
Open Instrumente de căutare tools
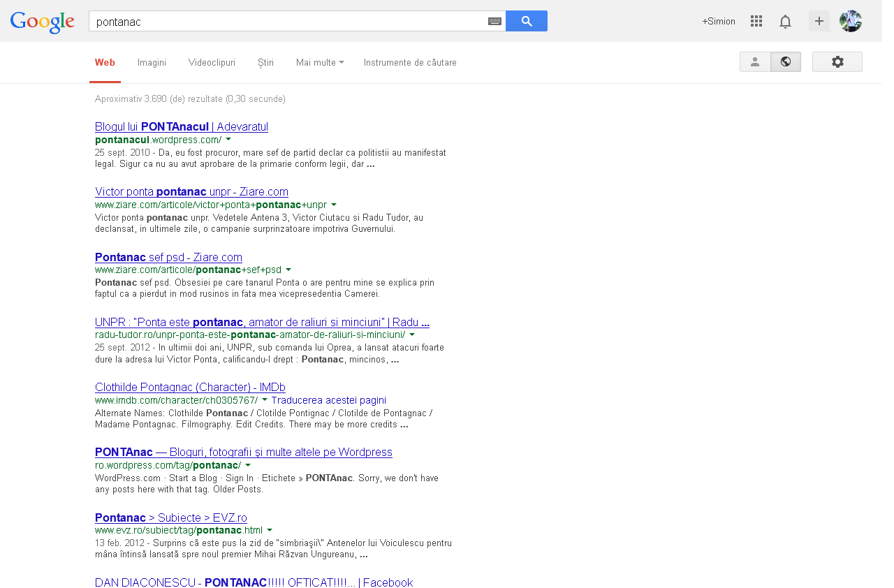(410, 63)
